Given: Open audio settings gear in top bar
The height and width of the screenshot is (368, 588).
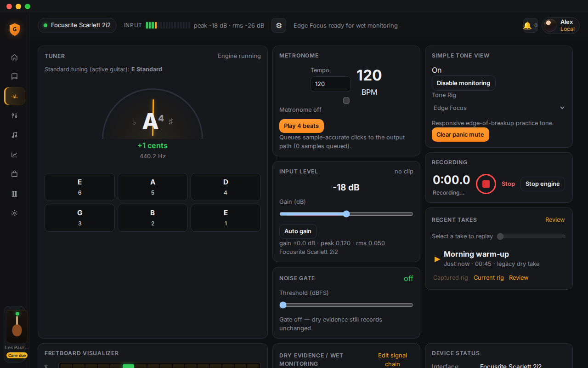Looking at the screenshot, I should point(279,25).
